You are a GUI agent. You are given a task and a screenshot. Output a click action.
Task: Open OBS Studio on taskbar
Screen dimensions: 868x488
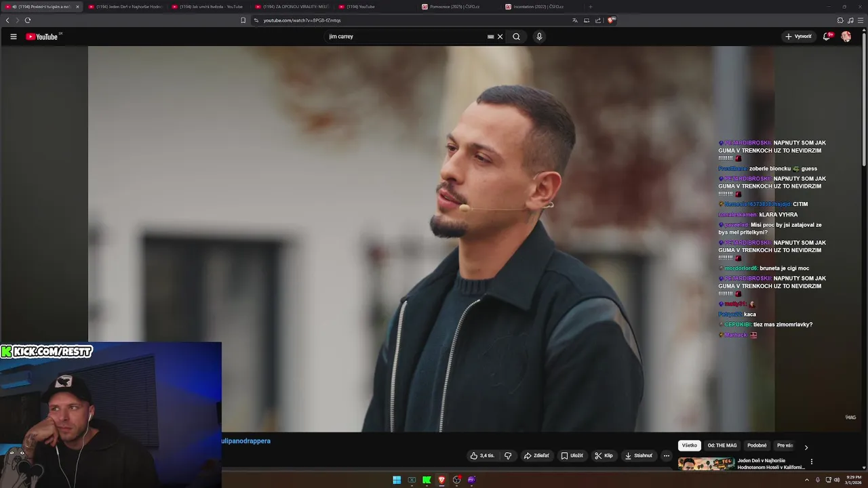[456, 480]
